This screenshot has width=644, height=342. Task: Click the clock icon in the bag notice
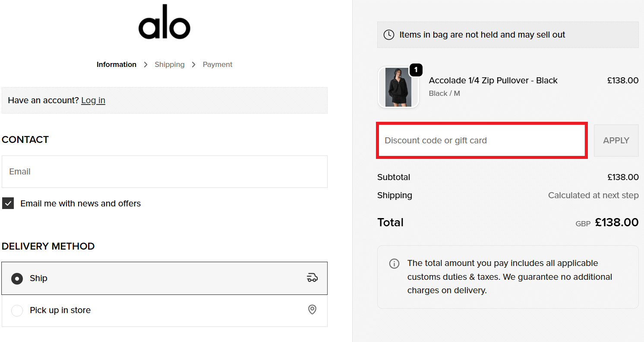click(x=388, y=35)
